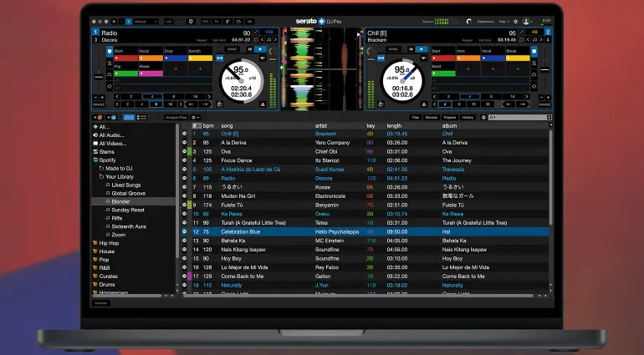The width and height of the screenshot is (644, 355).
Task: Open the Prepare panel tab
Action: [x=450, y=117]
